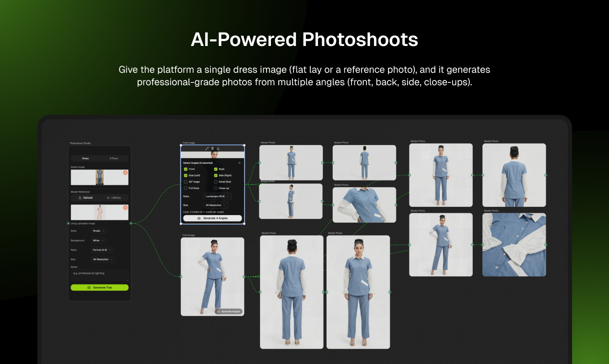This screenshot has height=364, width=609.
Task: Click Photoshoot Studio node output connector
Action: [131, 223]
